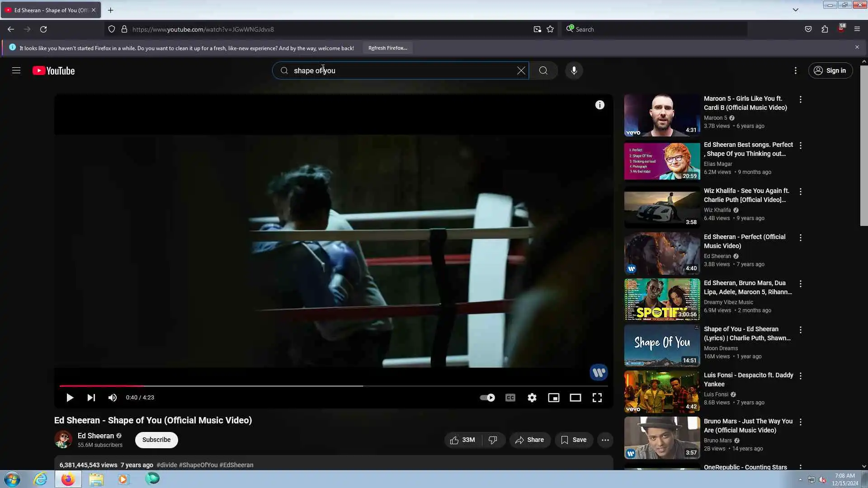Switch to theater mode view
The height and width of the screenshot is (488, 868).
(x=575, y=398)
